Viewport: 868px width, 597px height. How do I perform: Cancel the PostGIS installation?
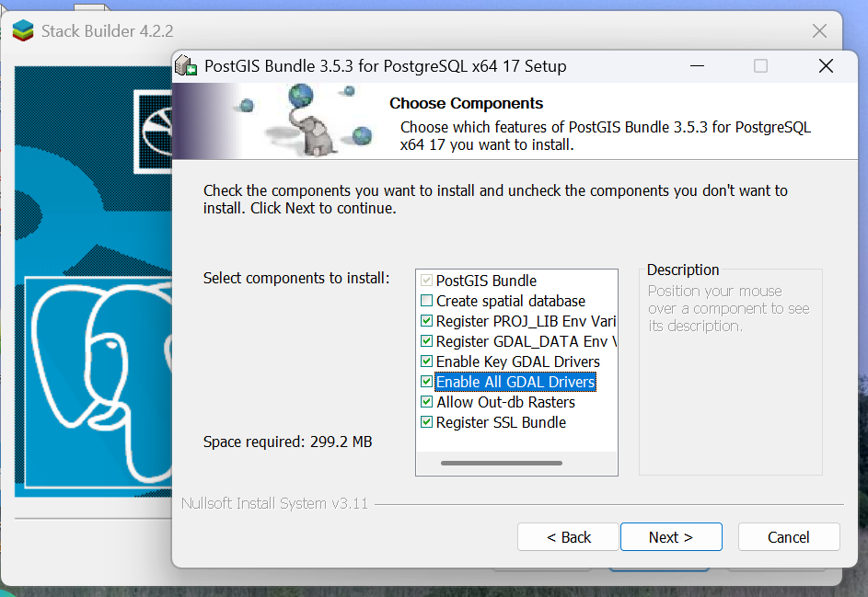click(789, 537)
